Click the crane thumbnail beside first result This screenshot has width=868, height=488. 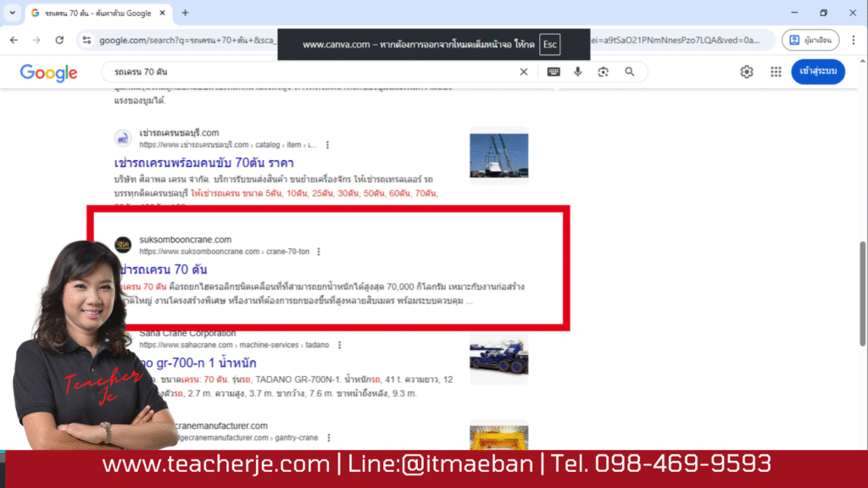[x=498, y=155]
